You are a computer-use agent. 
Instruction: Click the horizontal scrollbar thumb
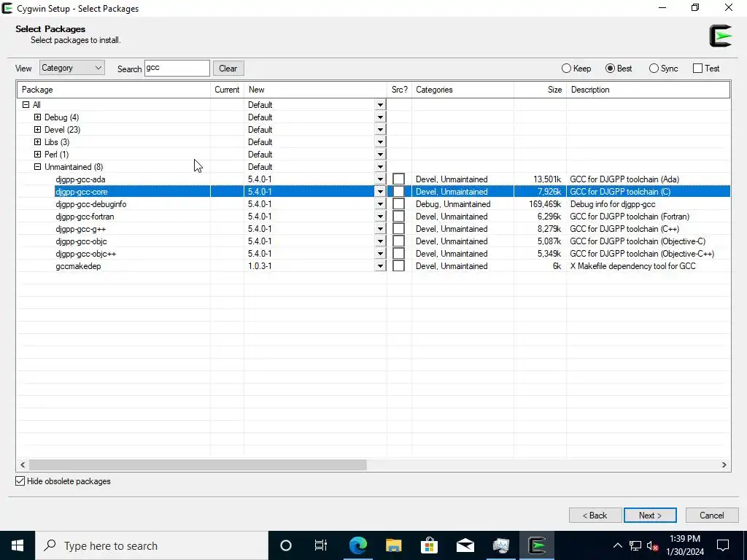(x=198, y=464)
